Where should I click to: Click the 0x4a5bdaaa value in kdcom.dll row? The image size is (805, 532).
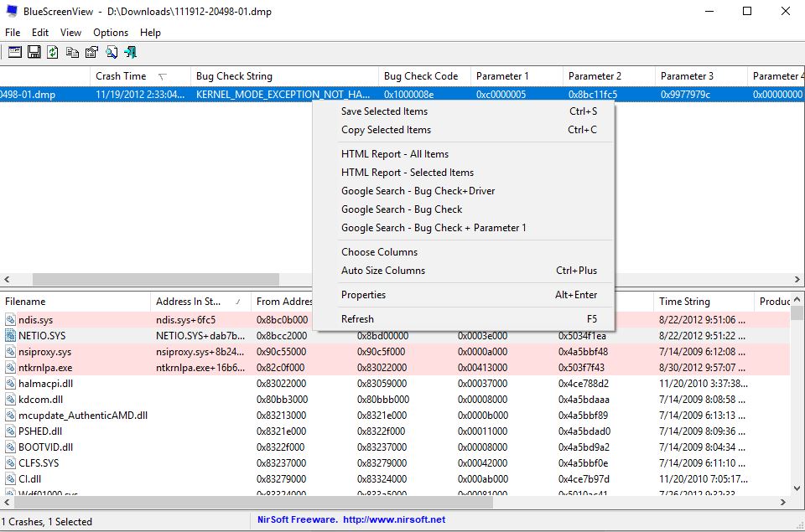(584, 399)
